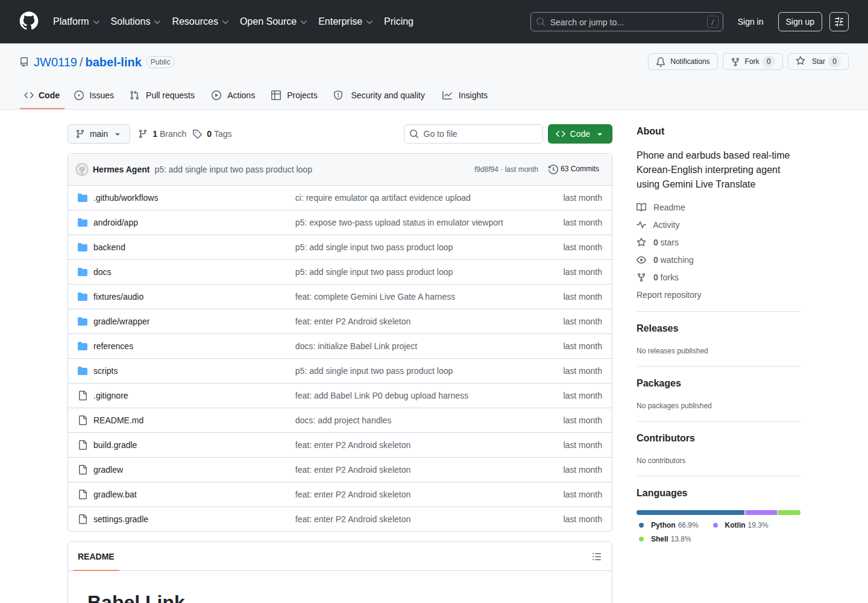Open the Insights tab

point(465,95)
